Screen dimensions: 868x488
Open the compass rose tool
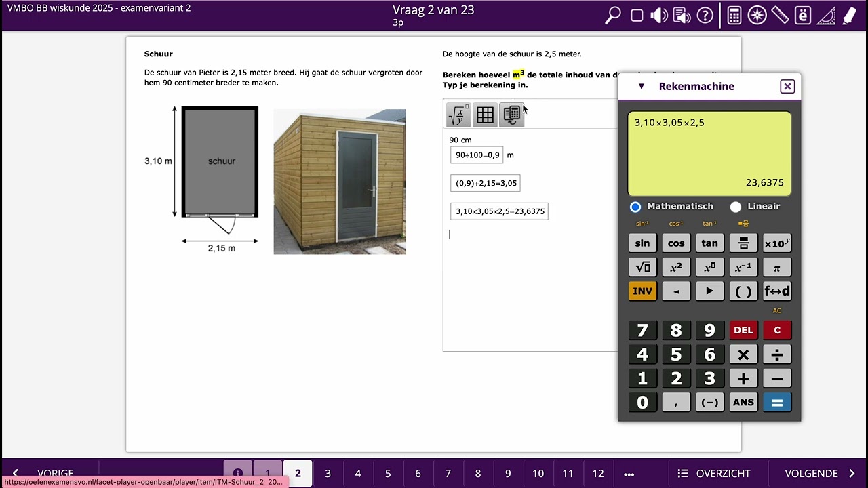[757, 16]
